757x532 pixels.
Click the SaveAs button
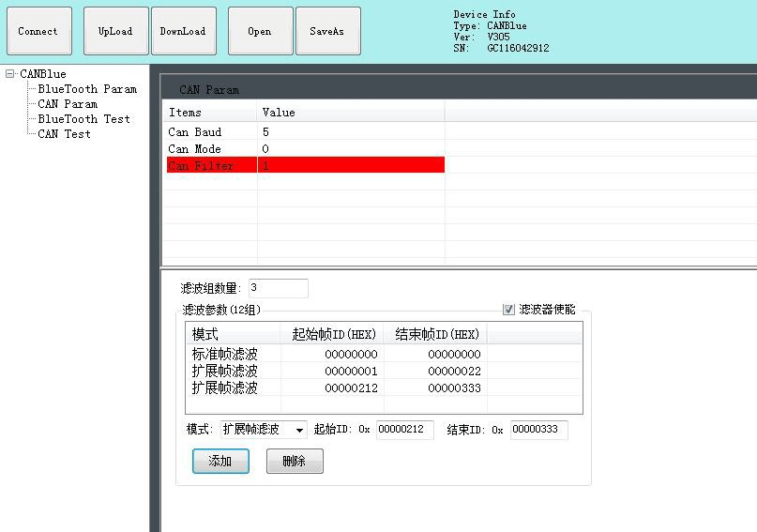point(326,31)
